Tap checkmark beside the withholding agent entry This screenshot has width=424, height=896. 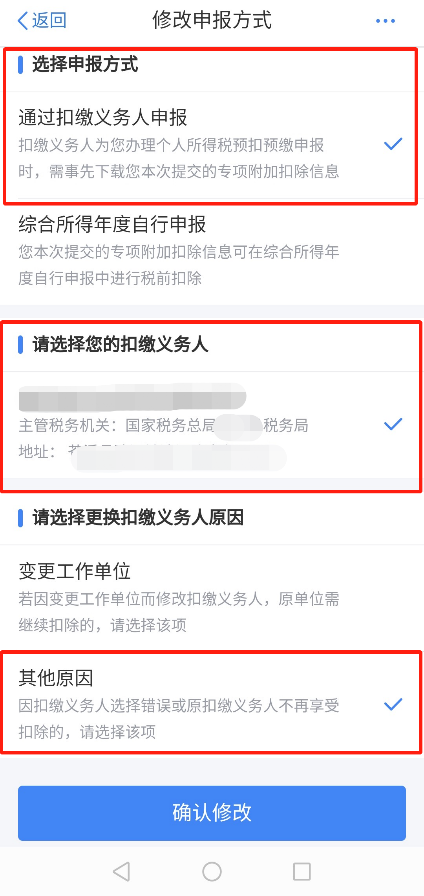point(393,424)
